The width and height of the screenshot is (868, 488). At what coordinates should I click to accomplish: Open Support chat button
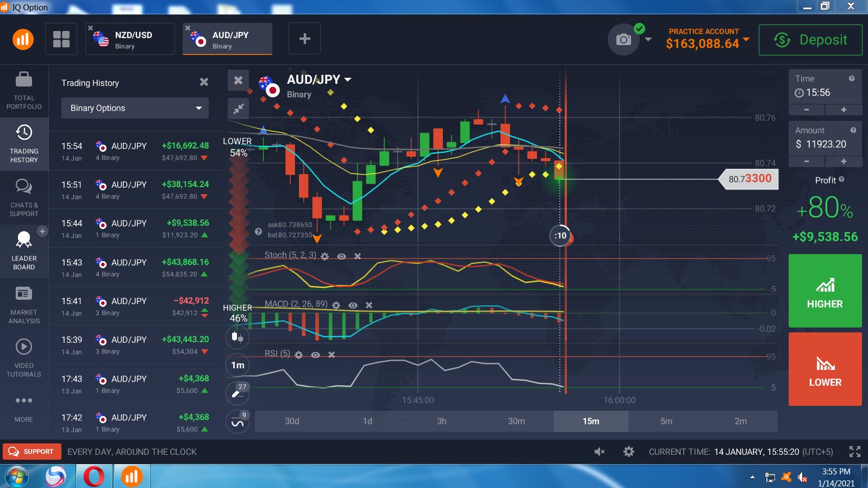coord(31,452)
